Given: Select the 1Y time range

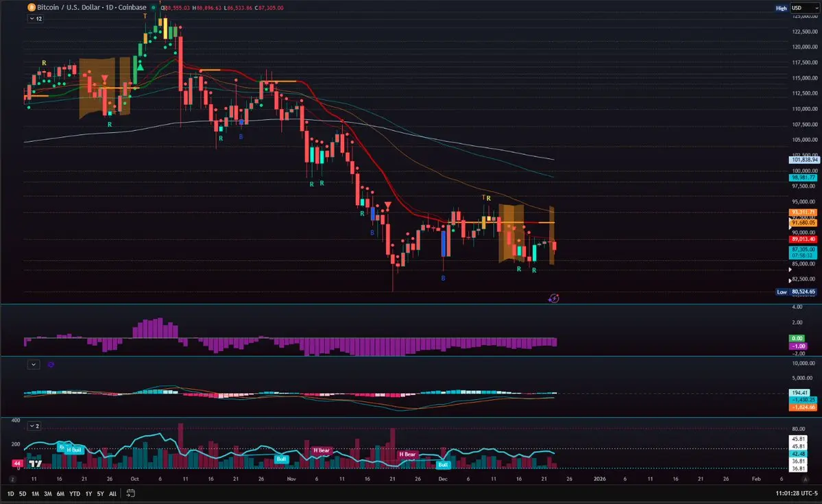Looking at the screenshot, I should 88,494.
